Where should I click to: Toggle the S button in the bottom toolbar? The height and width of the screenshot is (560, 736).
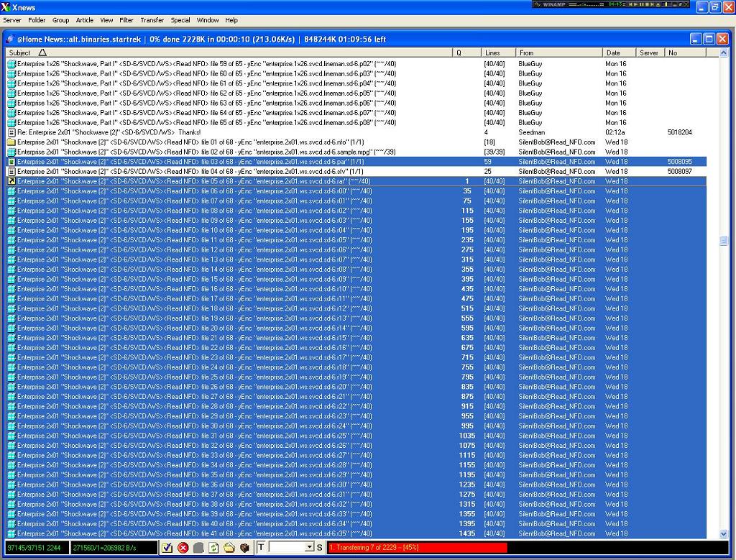tap(320, 547)
